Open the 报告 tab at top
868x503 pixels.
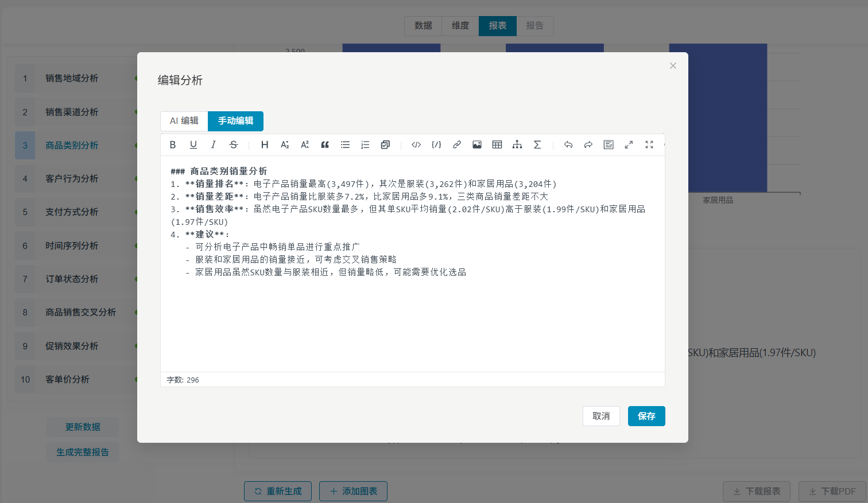tap(535, 26)
